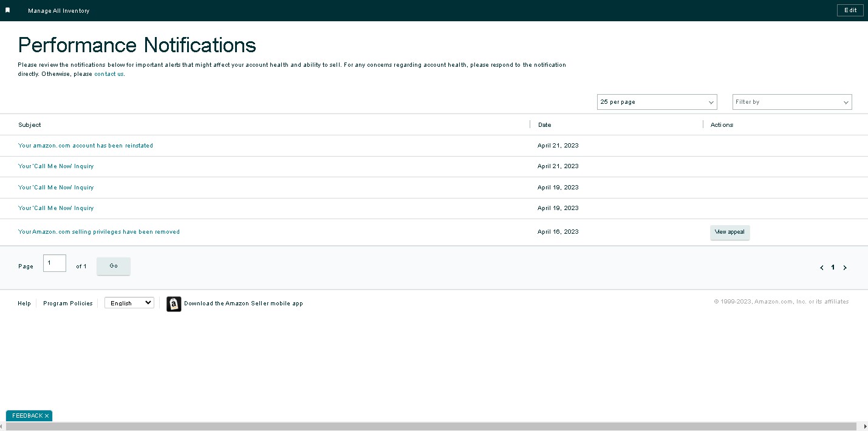Viewport: 868px width, 431px height.
Task: Click the page number input field
Action: pyautogui.click(x=55, y=263)
